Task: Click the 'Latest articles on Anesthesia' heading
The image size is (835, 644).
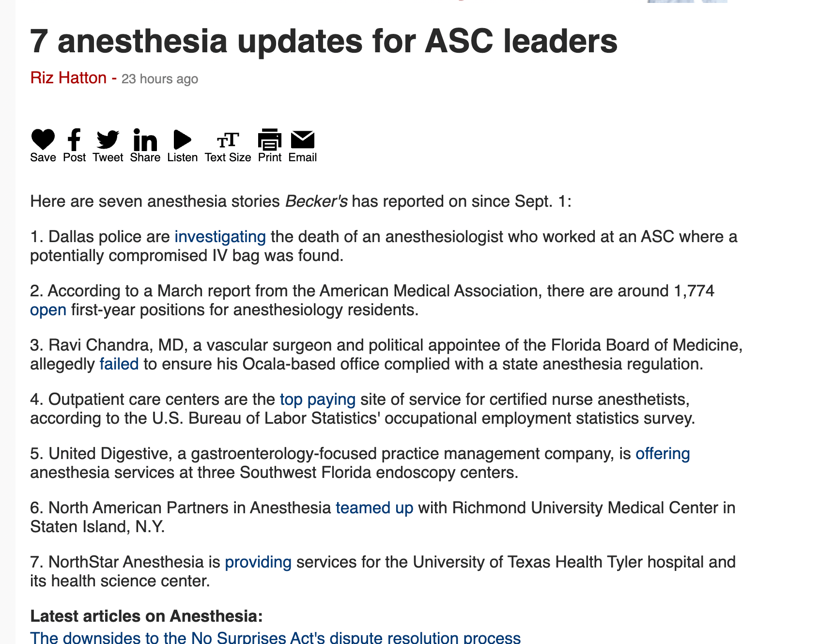Action: tap(146, 616)
